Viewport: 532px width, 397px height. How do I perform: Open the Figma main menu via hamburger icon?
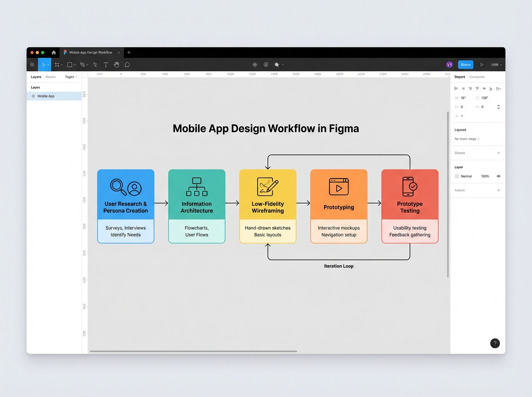[x=32, y=64]
